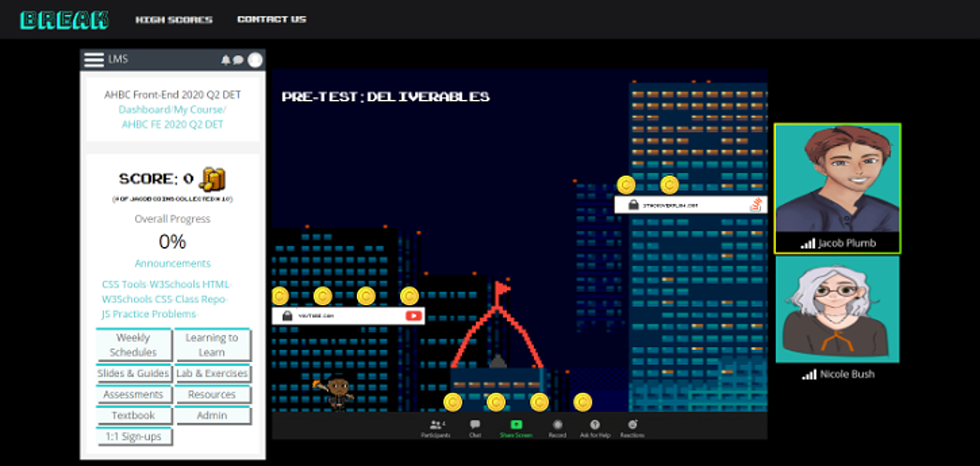Open the Announcements link
This screenshot has width=980, height=466.
[x=172, y=263]
